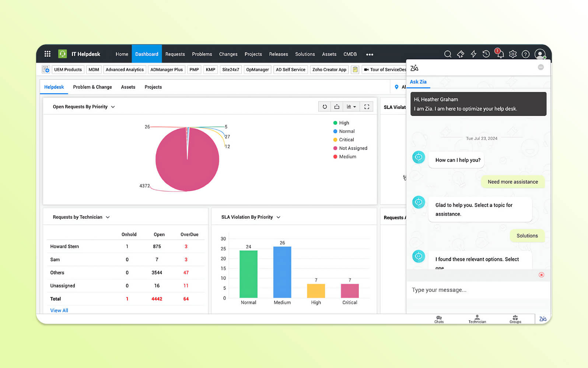The height and width of the screenshot is (368, 588).
Task: Toggle Not Assigned series in legend
Action: (350, 148)
